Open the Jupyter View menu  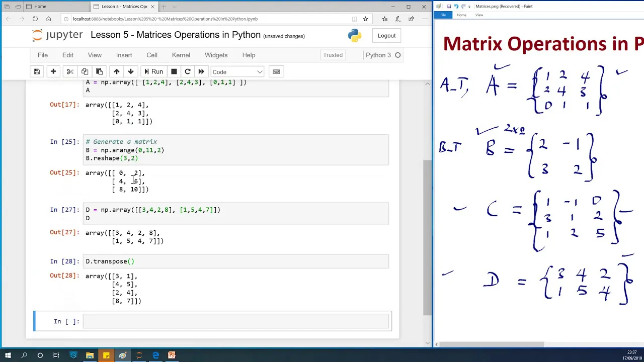(95, 55)
